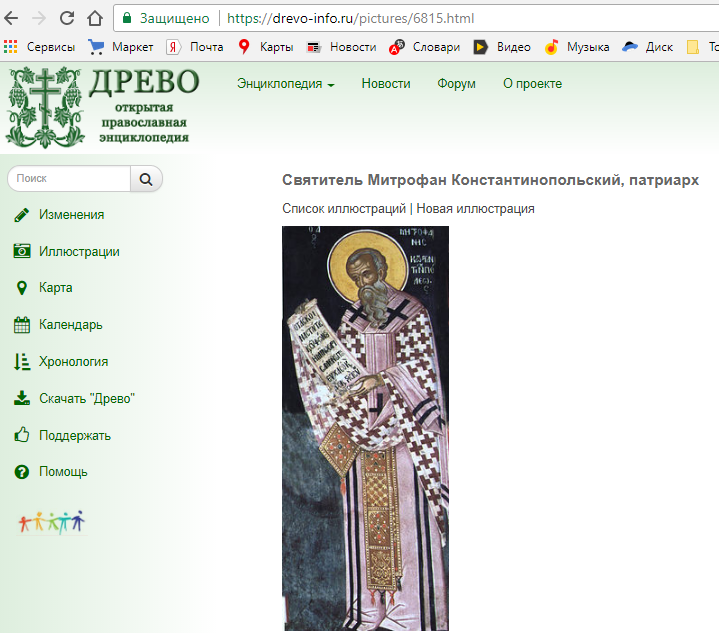
Task: Open the Хронология sidebar link
Action: pos(73,361)
